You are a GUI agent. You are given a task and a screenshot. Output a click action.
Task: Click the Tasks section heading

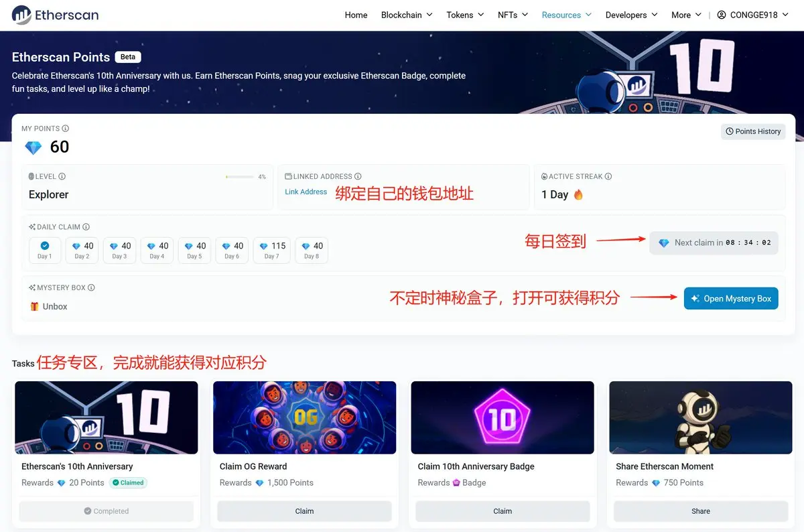[x=23, y=363]
